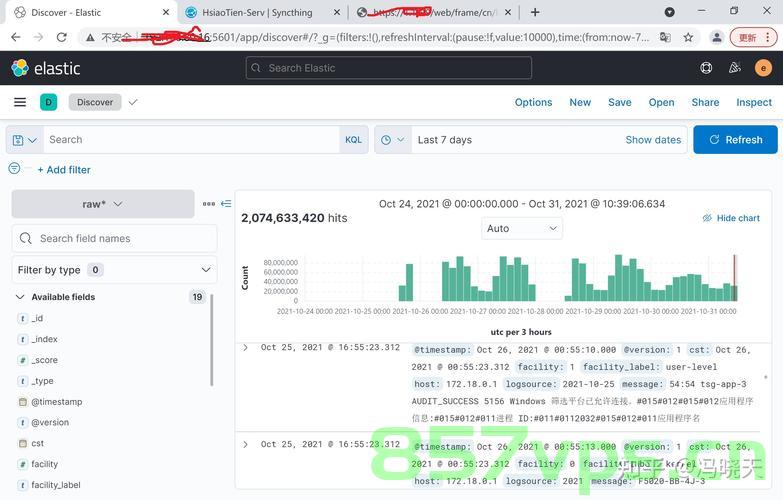Expand the second log document row
Viewport: 783px width, 500px height.
pos(245,444)
